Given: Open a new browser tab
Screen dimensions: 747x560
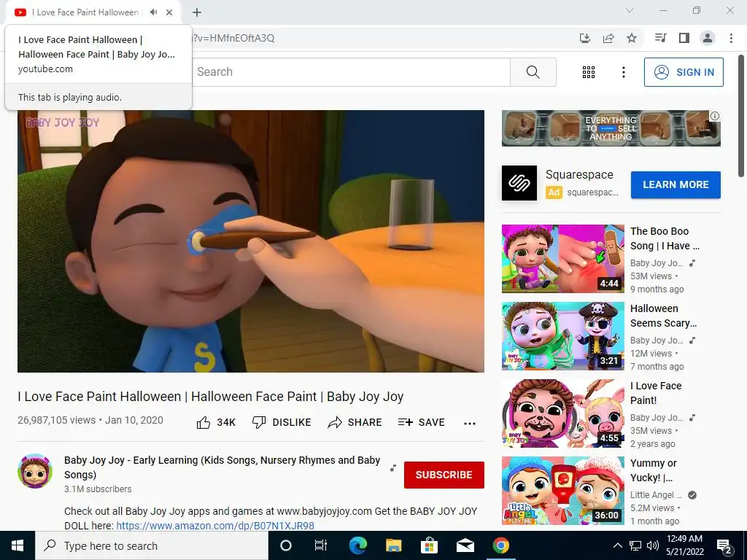Looking at the screenshot, I should pyautogui.click(x=197, y=12).
